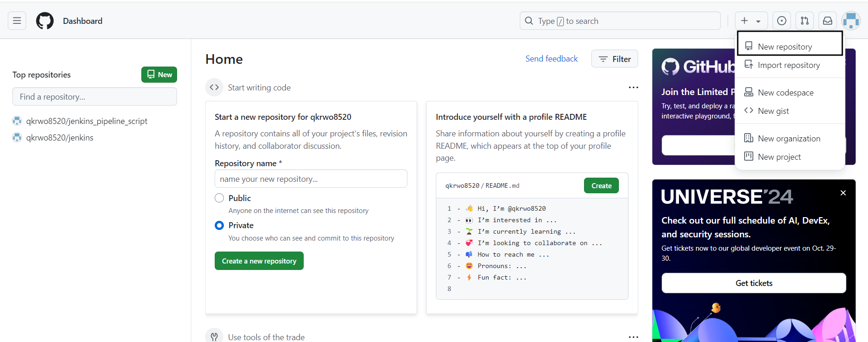
Task: Click the Start writing code label
Action: click(259, 87)
